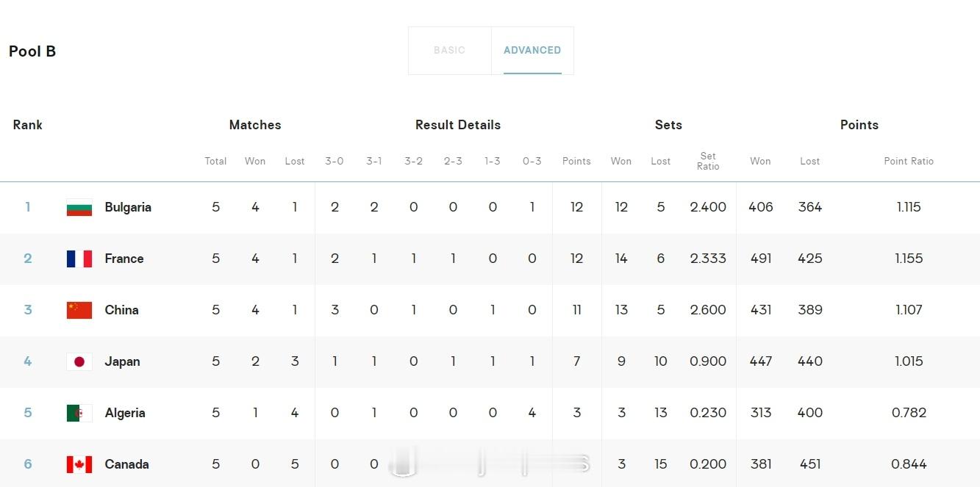Click the China flag icon

(79, 310)
